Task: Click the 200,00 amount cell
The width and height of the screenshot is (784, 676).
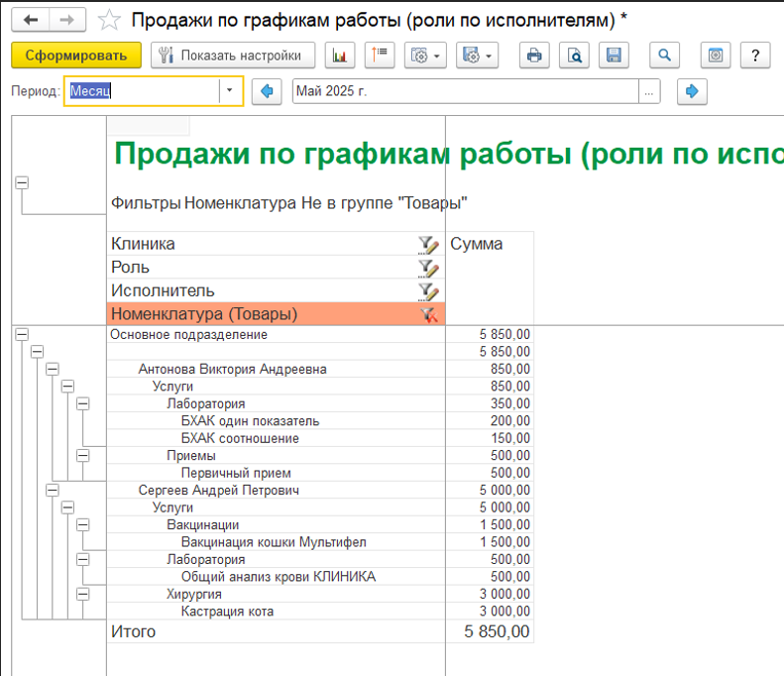Action: (x=490, y=421)
